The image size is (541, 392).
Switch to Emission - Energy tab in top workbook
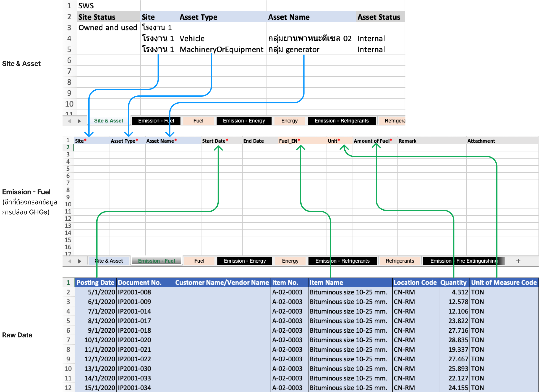(x=244, y=121)
